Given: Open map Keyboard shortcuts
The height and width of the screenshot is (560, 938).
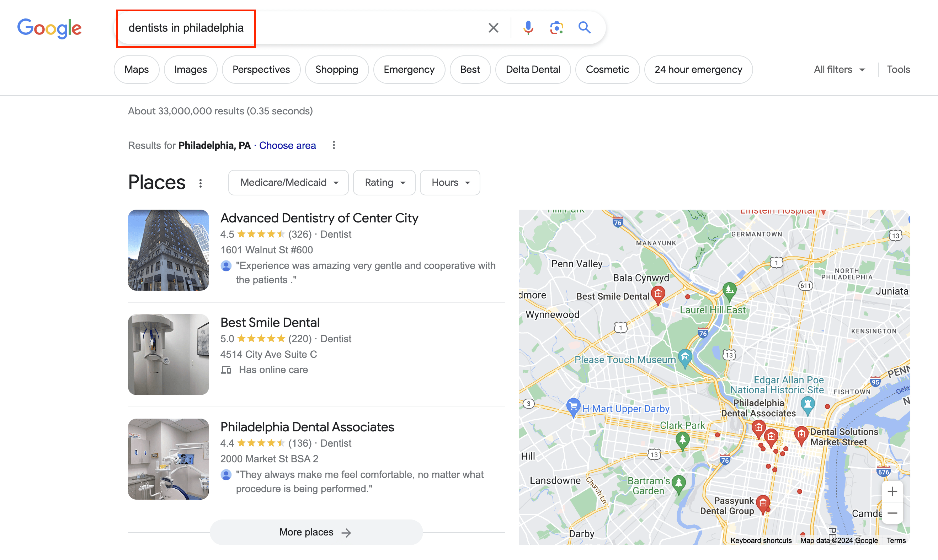Looking at the screenshot, I should 761,540.
